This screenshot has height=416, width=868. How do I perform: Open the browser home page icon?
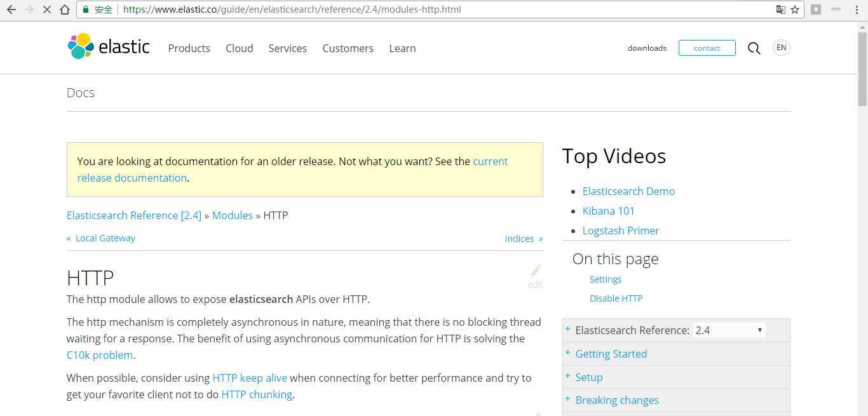(x=64, y=10)
